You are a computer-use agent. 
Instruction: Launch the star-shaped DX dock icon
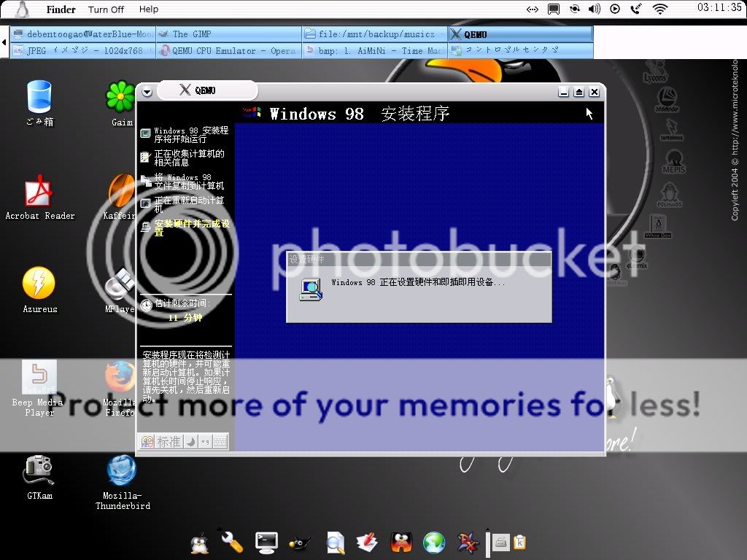(x=468, y=542)
